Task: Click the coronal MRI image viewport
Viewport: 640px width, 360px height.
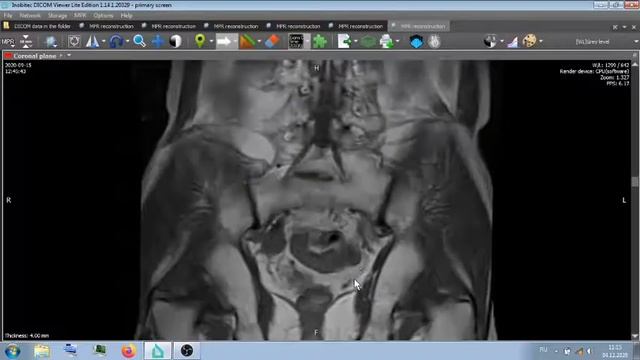Action: click(317, 200)
